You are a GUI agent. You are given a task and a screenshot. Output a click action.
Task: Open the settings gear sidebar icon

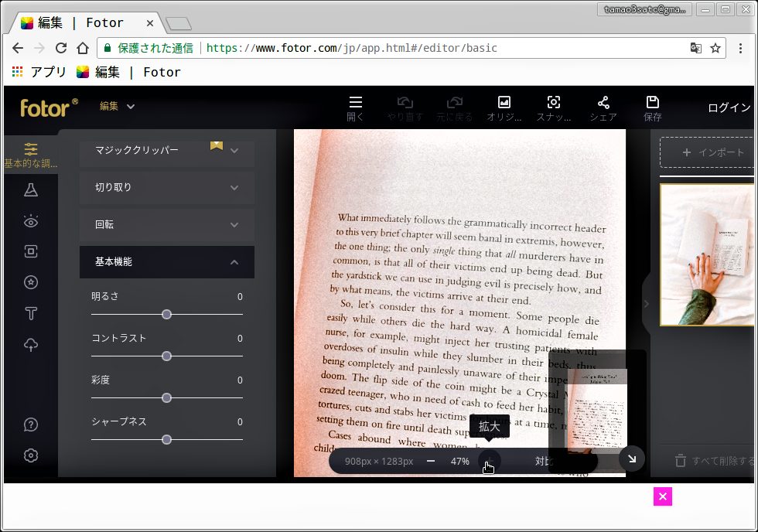pos(31,455)
